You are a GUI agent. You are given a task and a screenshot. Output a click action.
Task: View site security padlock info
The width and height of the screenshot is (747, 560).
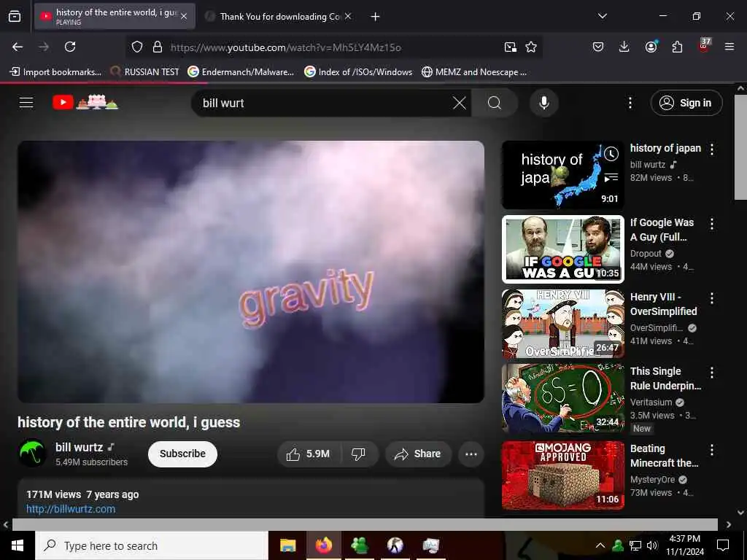tap(158, 47)
